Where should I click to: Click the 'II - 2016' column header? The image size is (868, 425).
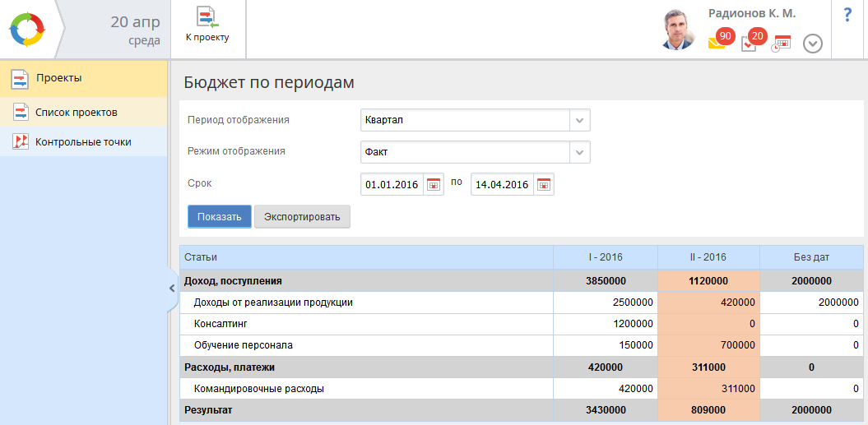(x=708, y=257)
